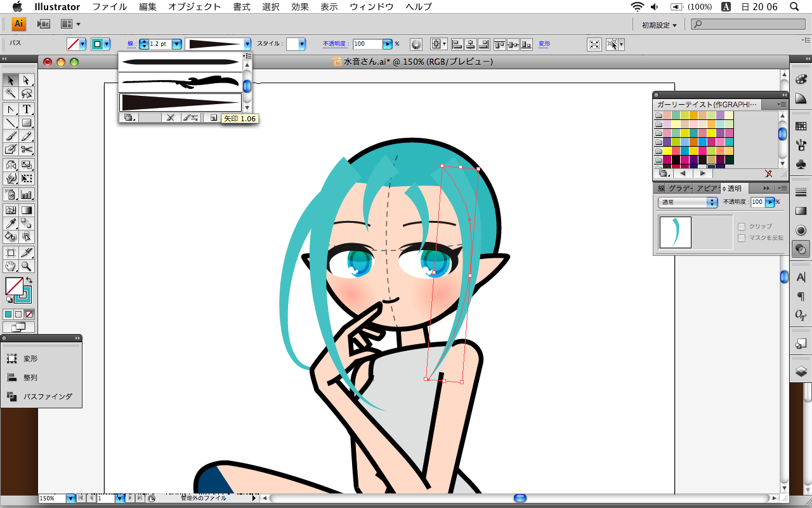Open the スタイル graphic style dropdown
This screenshot has height=508, width=812.
(x=302, y=44)
